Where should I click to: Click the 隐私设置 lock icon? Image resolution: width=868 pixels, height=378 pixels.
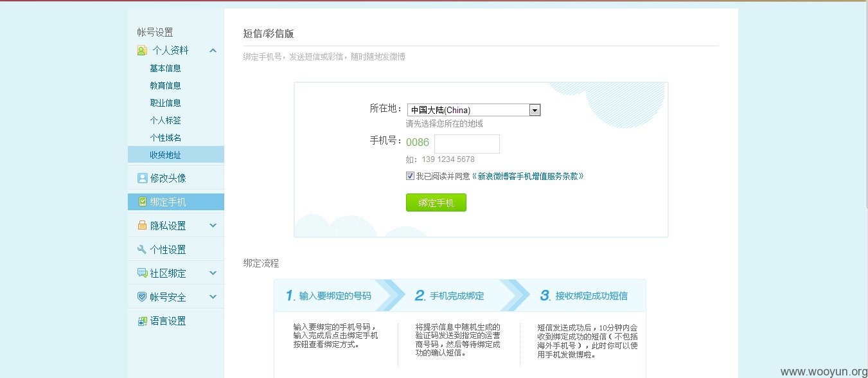[142, 226]
